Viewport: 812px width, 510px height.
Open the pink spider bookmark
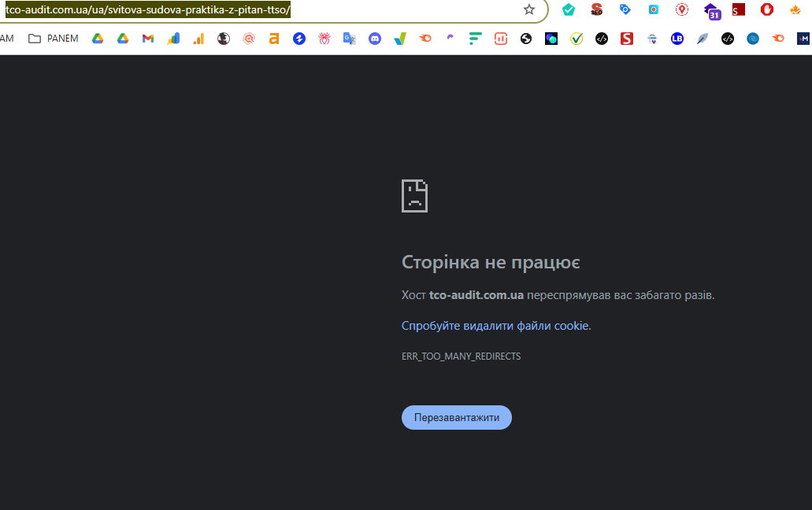(x=324, y=39)
